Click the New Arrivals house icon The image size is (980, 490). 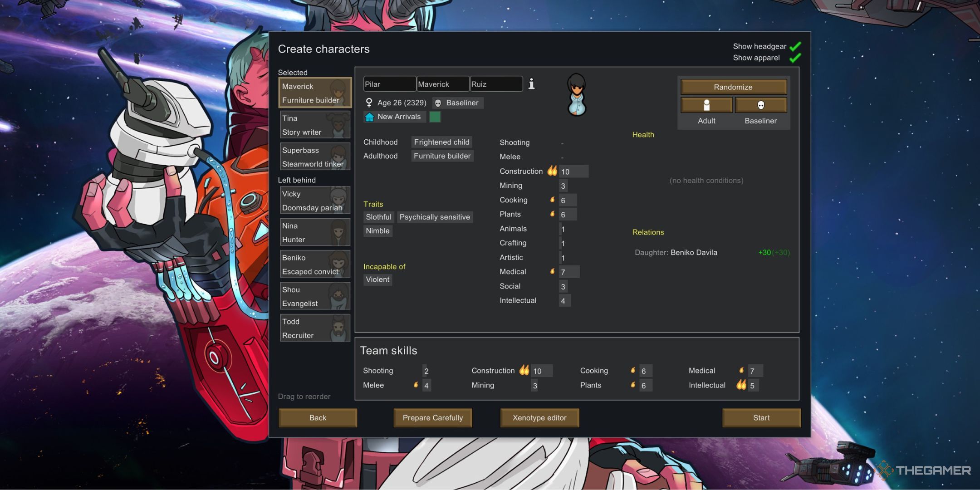pos(370,117)
